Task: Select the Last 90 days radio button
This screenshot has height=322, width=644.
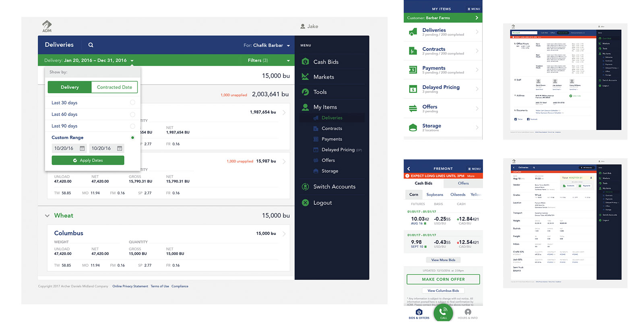Action: tap(132, 126)
